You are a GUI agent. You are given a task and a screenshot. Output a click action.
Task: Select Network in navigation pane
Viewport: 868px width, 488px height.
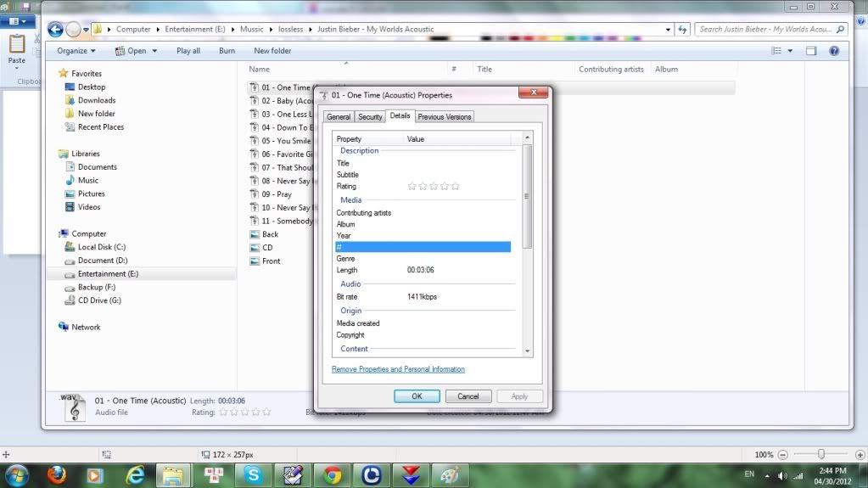[86, 327]
